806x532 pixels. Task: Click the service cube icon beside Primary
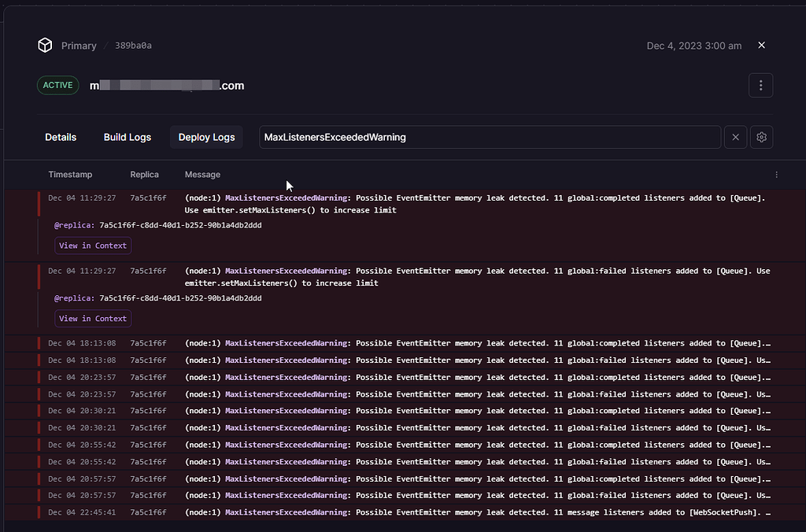[x=45, y=45]
